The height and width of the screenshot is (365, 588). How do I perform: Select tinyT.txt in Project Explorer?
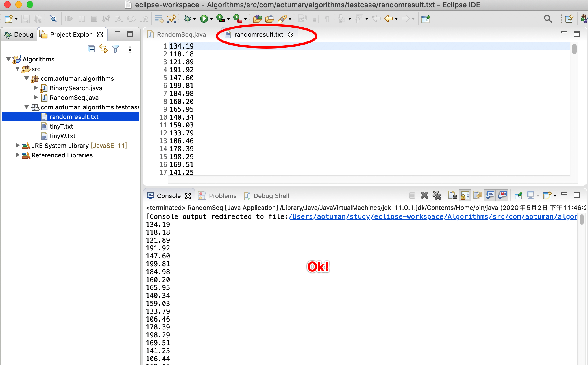click(x=61, y=126)
